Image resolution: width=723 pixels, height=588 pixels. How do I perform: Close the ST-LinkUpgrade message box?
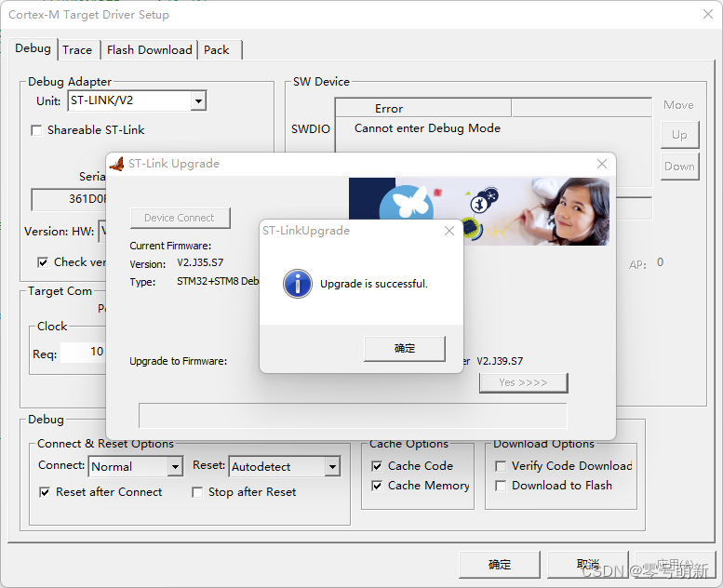449,231
